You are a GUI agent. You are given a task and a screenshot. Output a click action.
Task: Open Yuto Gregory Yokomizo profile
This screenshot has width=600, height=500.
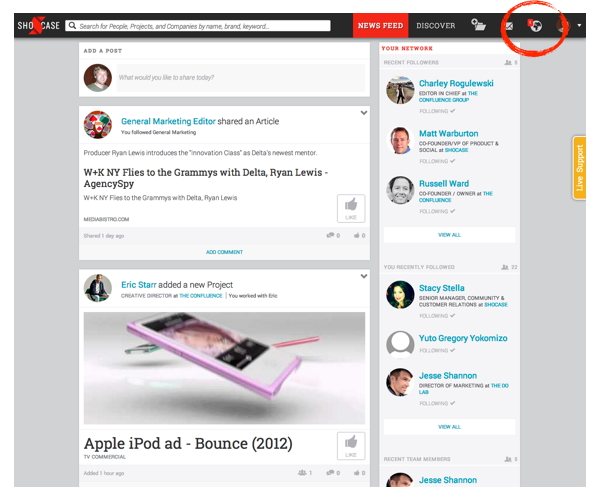[x=463, y=338]
